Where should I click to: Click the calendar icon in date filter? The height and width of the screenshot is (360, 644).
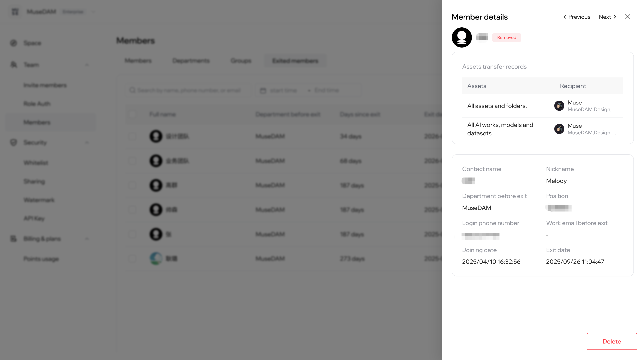(x=263, y=90)
